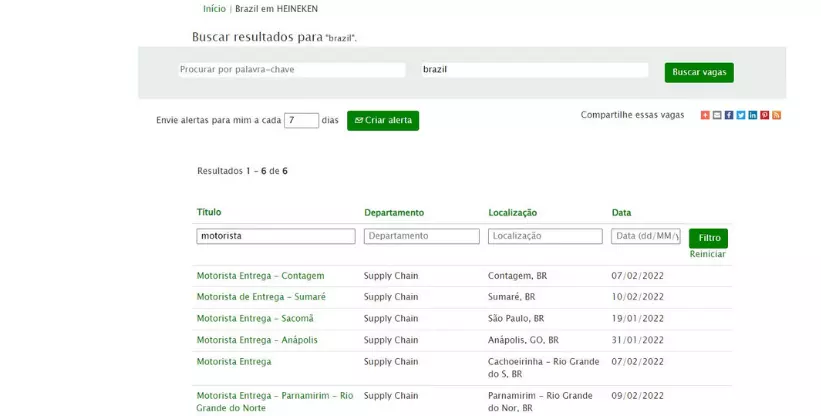
Task: Open Motorista Entrega – Parnamirim job
Action: [275, 402]
